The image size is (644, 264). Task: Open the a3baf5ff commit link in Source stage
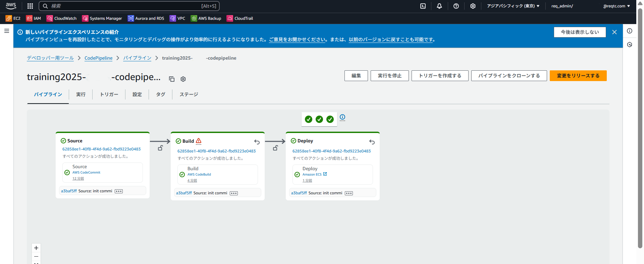point(69,191)
